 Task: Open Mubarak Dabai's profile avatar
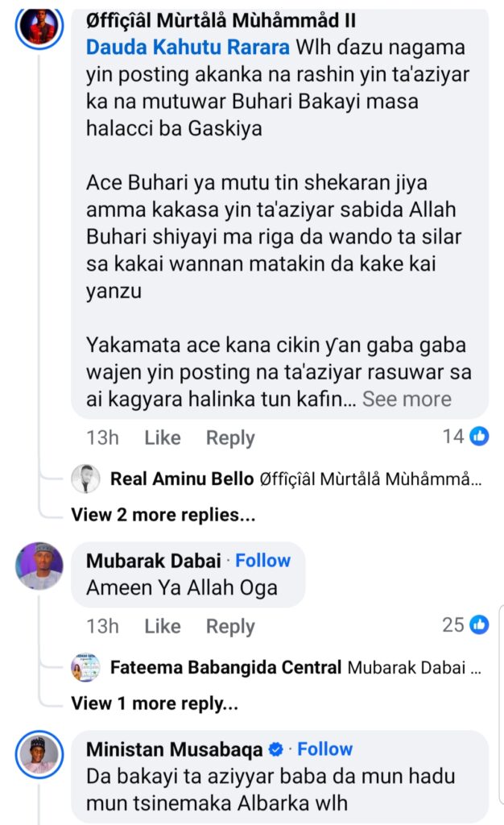(39, 566)
